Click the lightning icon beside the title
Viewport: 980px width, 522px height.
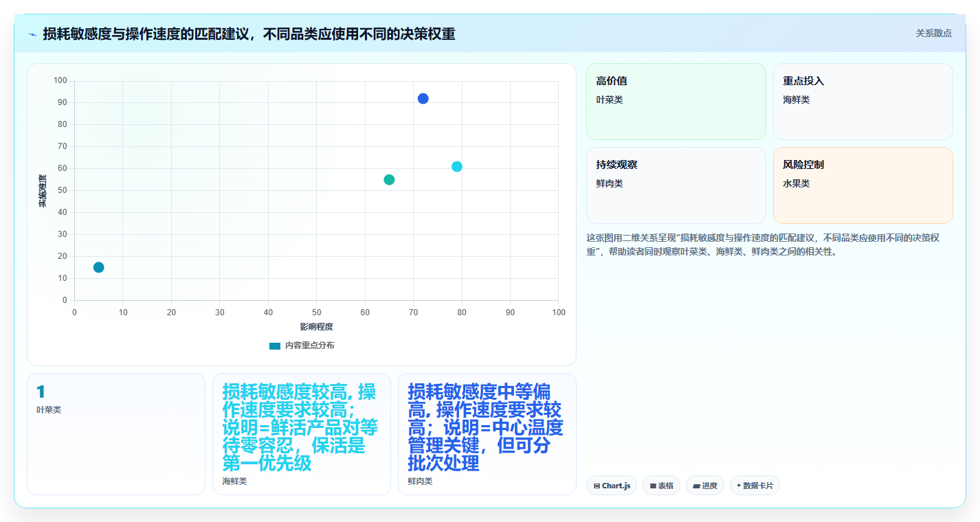(x=32, y=34)
